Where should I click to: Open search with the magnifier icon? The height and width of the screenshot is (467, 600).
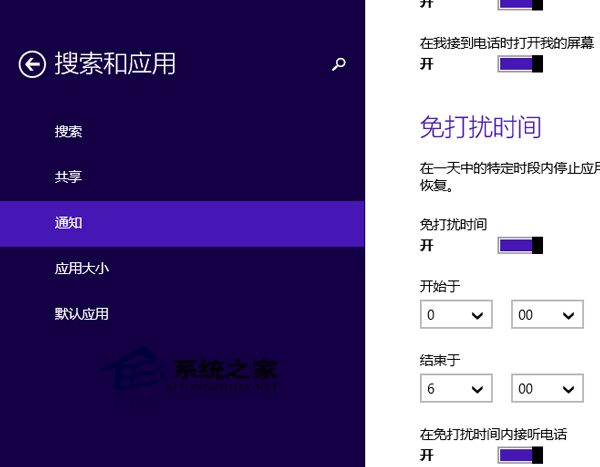338,64
